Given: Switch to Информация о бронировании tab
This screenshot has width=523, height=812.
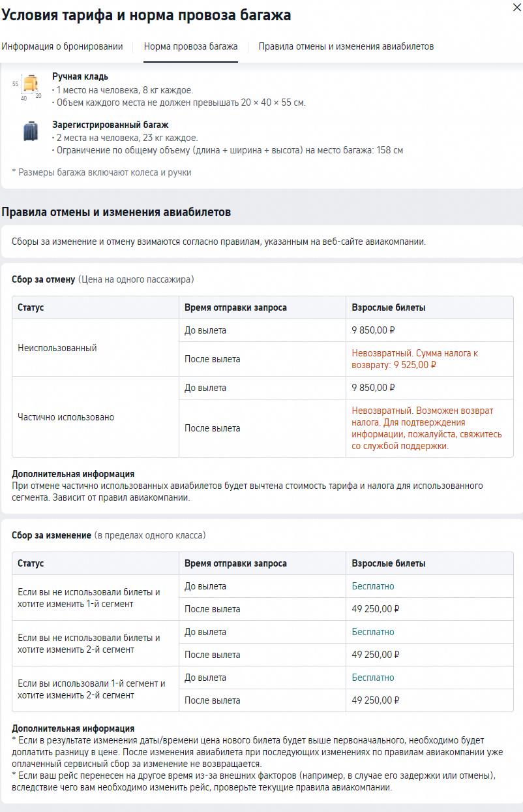Looking at the screenshot, I should pos(62,46).
